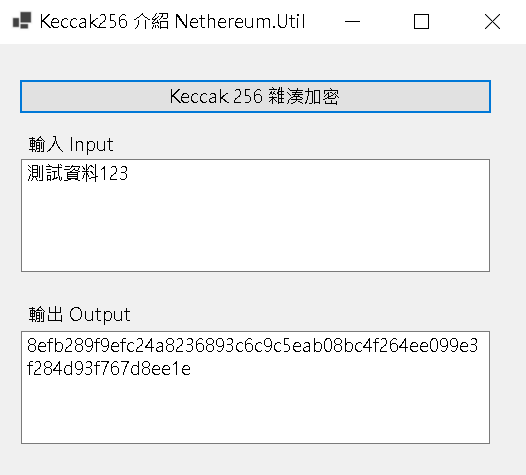Maximize the Keccak256 window
Viewport: 526px width, 475px height.
click(x=421, y=22)
